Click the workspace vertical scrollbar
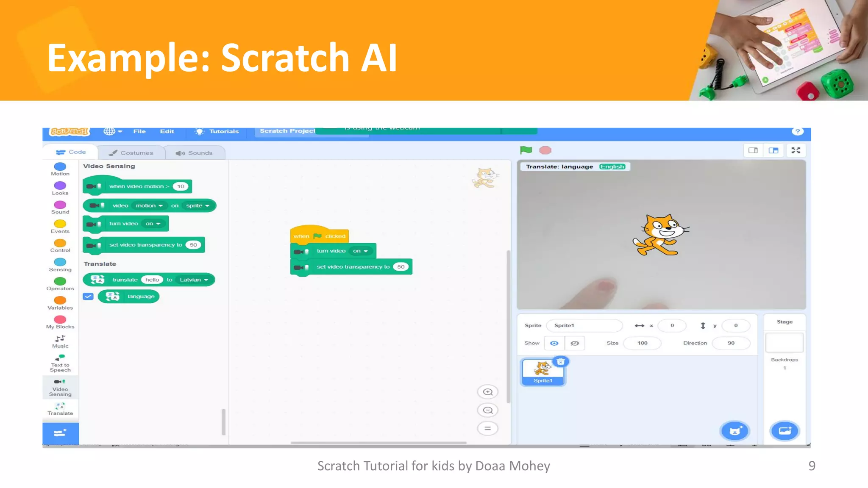The height and width of the screenshot is (488, 868). [x=508, y=326]
